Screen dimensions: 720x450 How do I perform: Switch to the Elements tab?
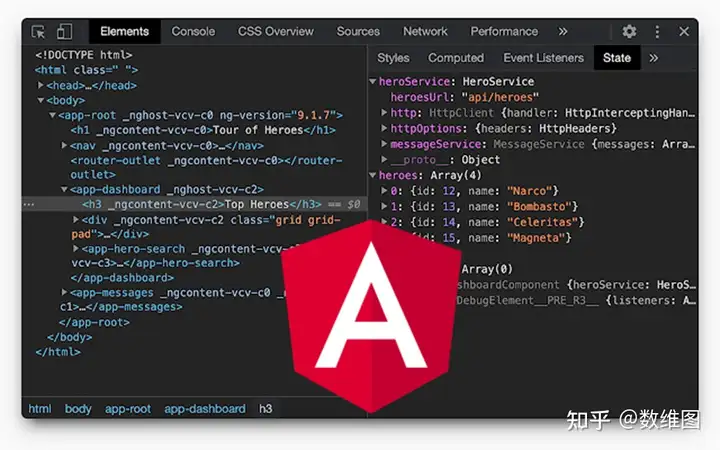pos(124,32)
